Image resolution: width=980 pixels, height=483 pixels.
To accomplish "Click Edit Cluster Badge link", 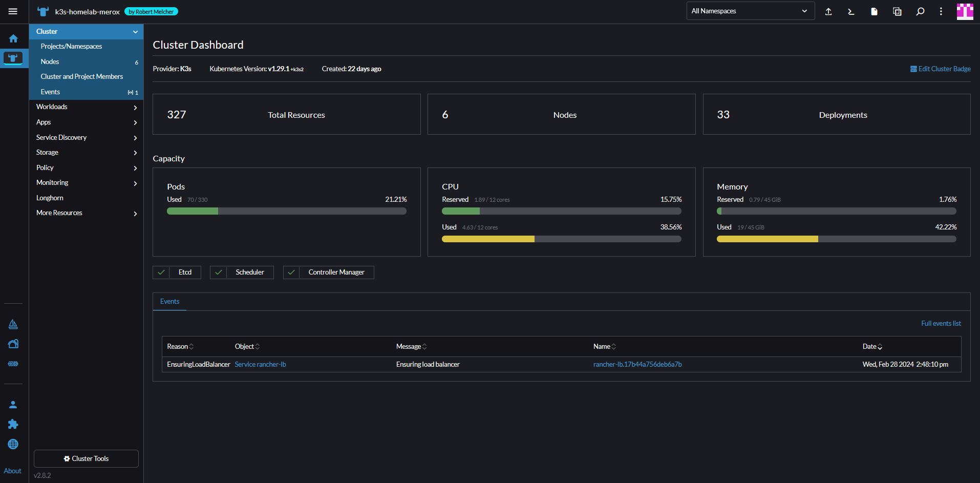I will coord(940,69).
